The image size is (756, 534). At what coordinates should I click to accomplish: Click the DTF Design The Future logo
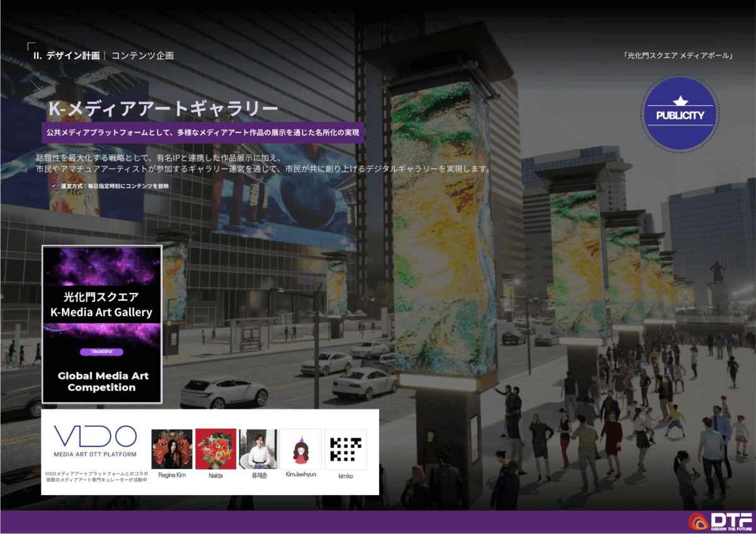click(x=719, y=521)
